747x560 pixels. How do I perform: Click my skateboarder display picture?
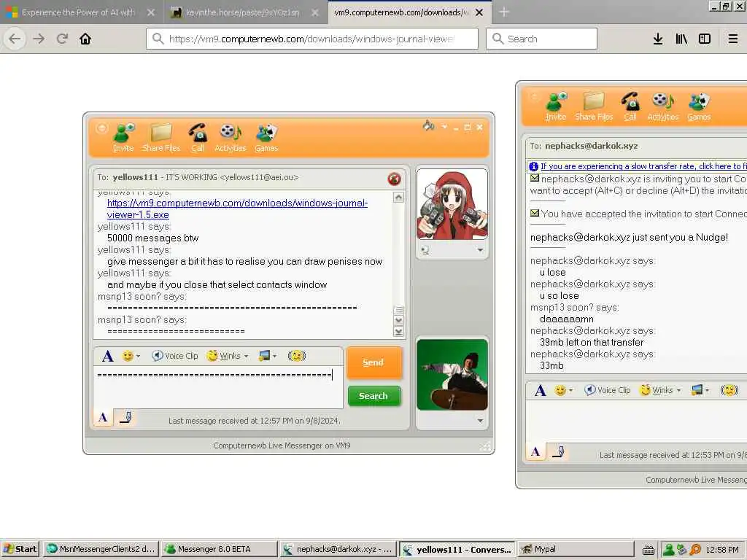click(452, 375)
